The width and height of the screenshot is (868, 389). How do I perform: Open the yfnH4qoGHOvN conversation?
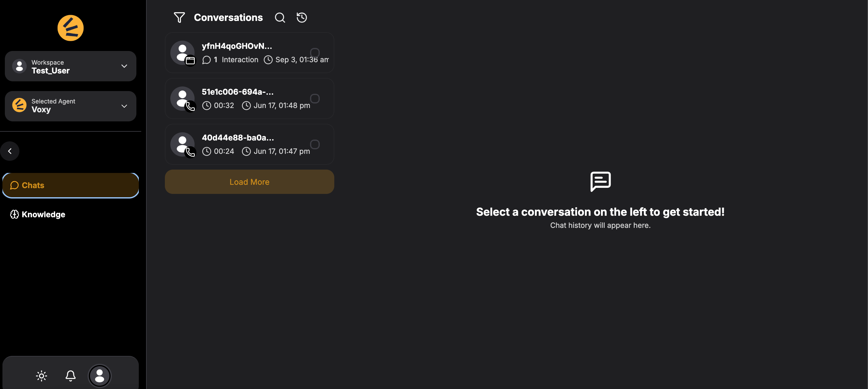pos(249,52)
